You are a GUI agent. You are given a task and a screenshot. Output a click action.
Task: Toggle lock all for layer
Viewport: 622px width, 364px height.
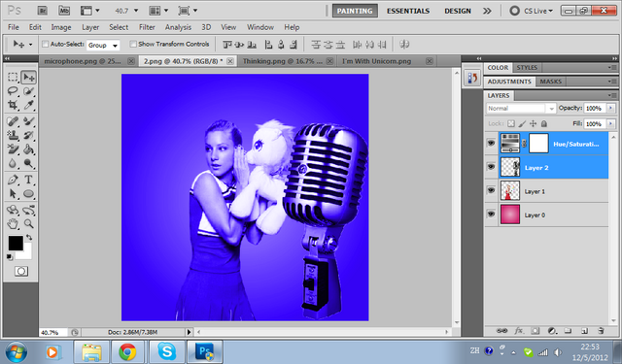544,123
